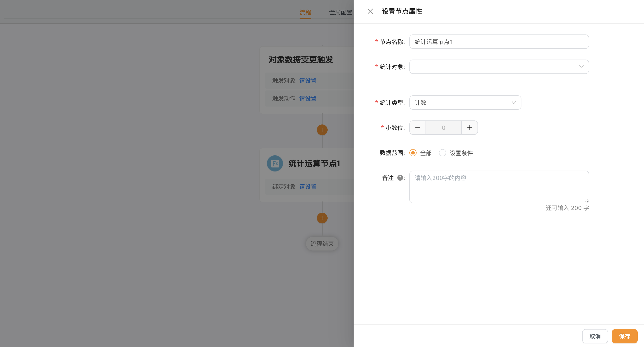
Task: Open the 统计对象 dropdown
Action: [x=499, y=67]
